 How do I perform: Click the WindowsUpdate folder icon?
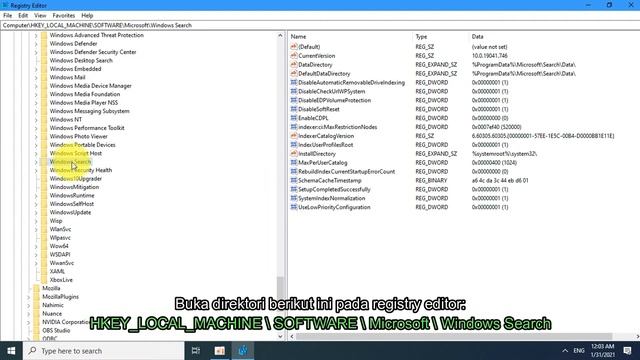(44, 212)
